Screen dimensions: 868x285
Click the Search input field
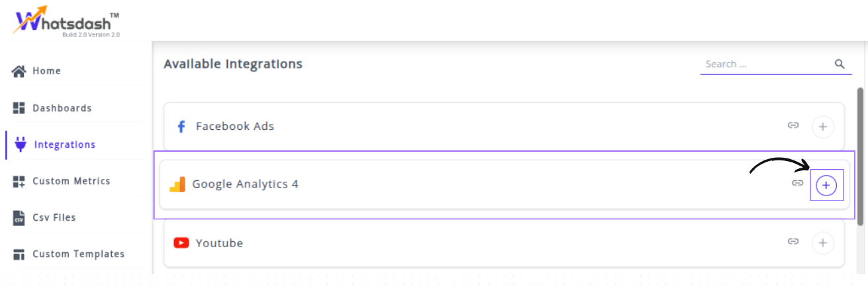pos(765,64)
